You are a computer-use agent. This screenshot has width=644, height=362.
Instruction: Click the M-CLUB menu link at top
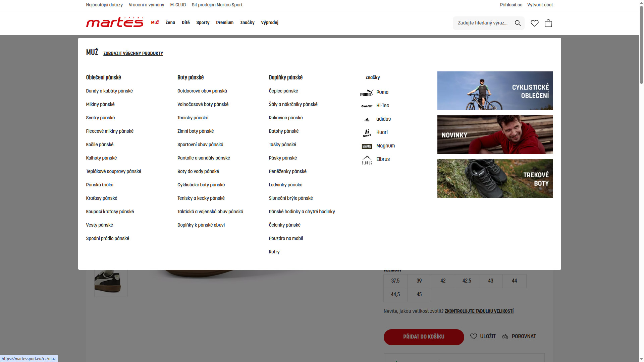pyautogui.click(x=178, y=5)
